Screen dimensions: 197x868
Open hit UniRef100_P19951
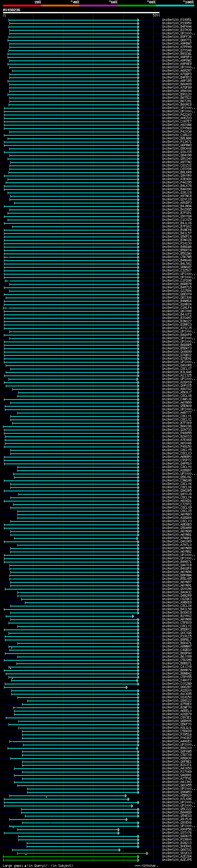tap(177, 20)
